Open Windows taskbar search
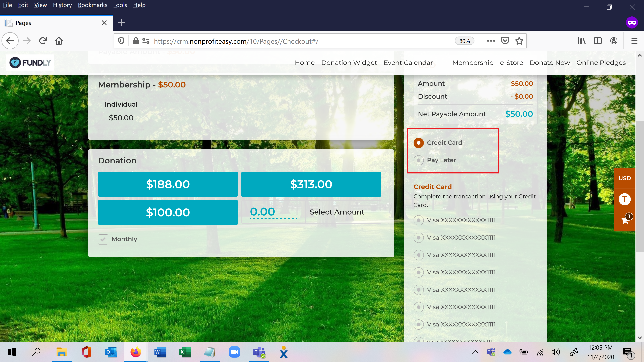Screen dimensions: 644x362 coord(36,352)
